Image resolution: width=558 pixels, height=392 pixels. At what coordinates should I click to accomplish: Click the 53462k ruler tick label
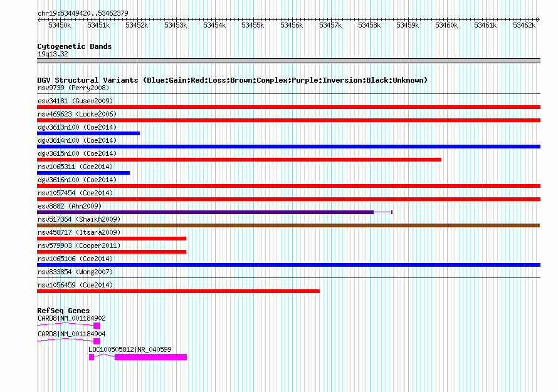(524, 25)
